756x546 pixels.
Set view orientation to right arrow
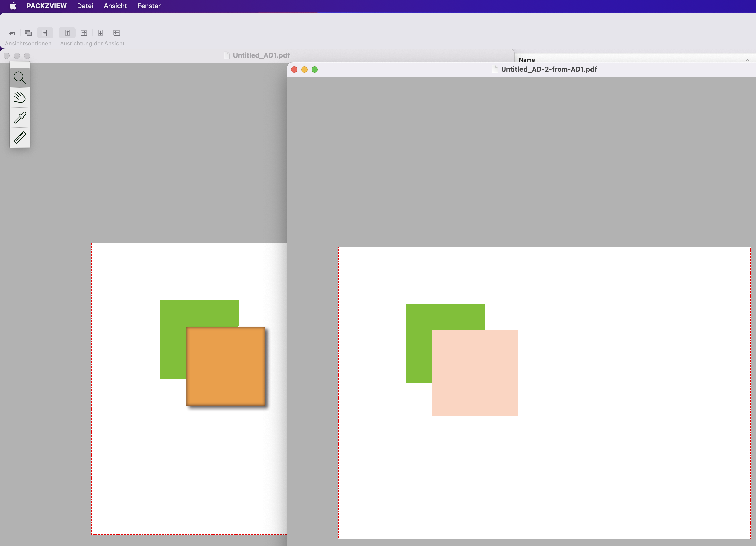point(84,33)
